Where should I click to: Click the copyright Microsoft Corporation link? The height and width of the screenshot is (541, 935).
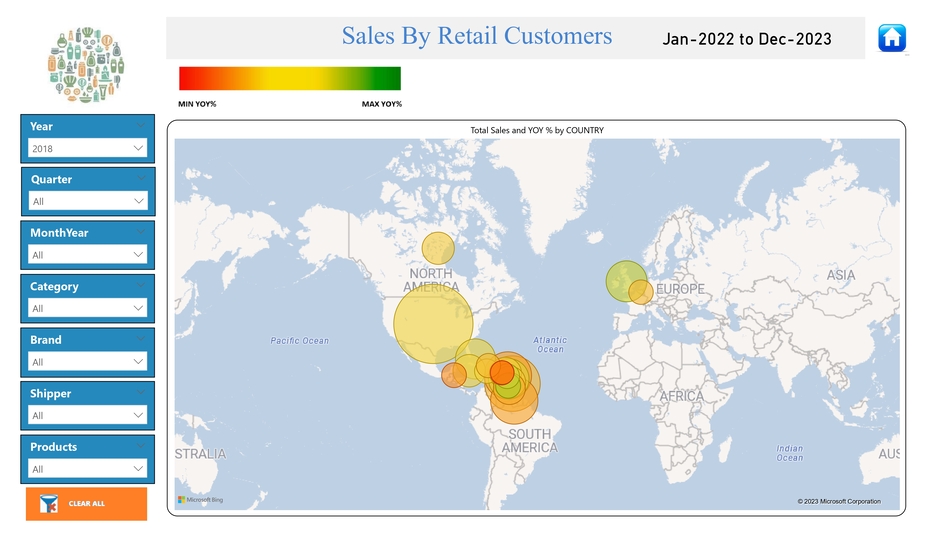(839, 501)
